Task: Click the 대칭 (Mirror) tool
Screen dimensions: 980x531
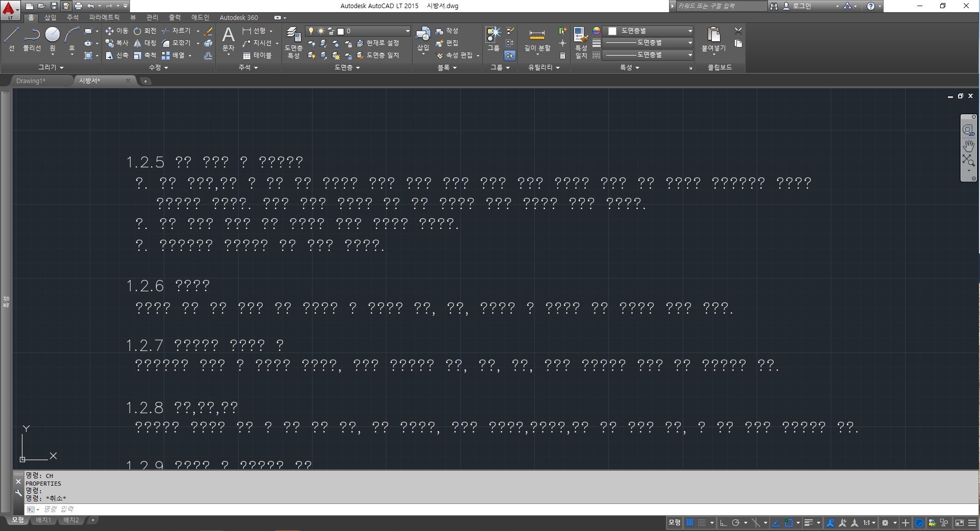Action: click(145, 43)
